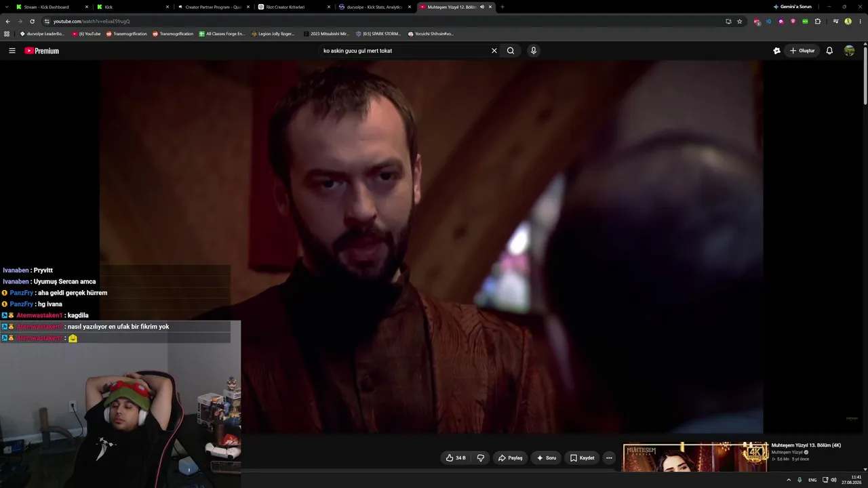Open the three-dot more actions menu
868x488 pixels.
tap(609, 458)
